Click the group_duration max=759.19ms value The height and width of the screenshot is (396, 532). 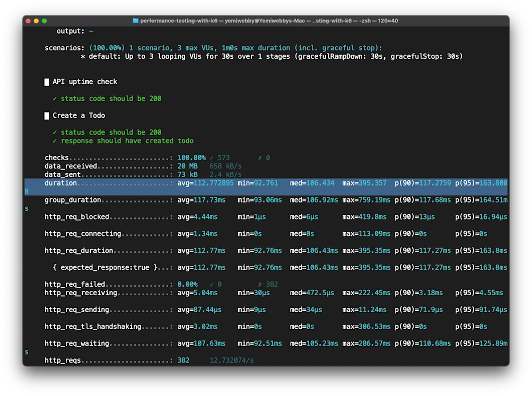[366, 200]
